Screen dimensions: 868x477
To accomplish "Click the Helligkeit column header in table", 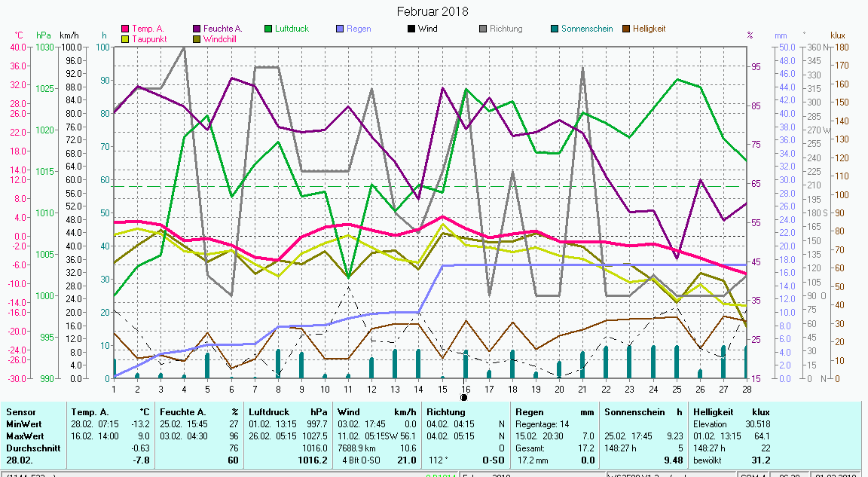I will 714,412.
